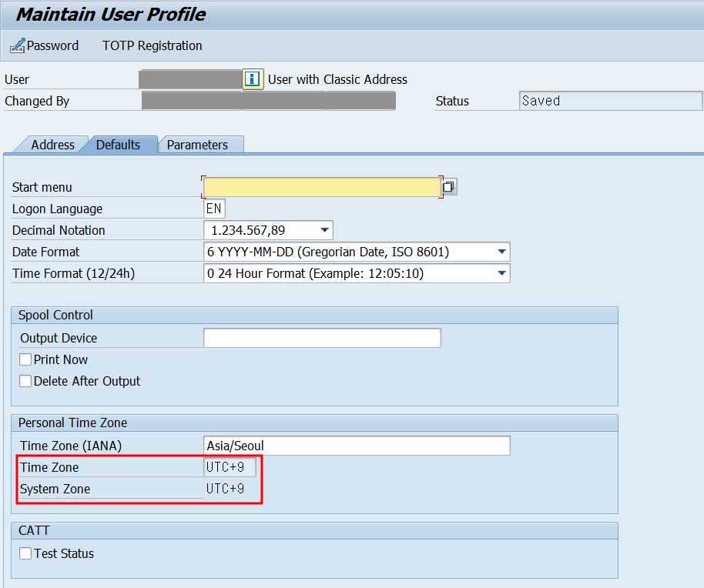The height and width of the screenshot is (588, 704).
Task: Focus the Logon Language field
Action: [x=214, y=209]
